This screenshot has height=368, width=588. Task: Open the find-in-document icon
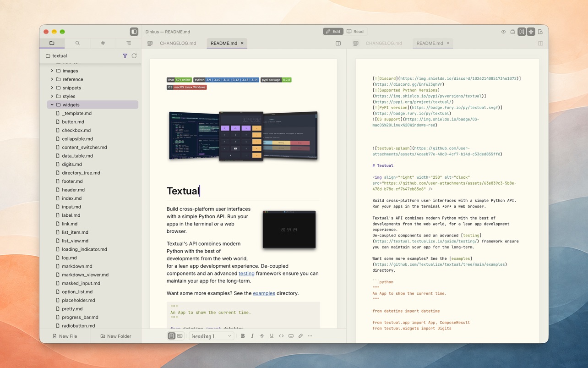pyautogui.click(x=540, y=32)
